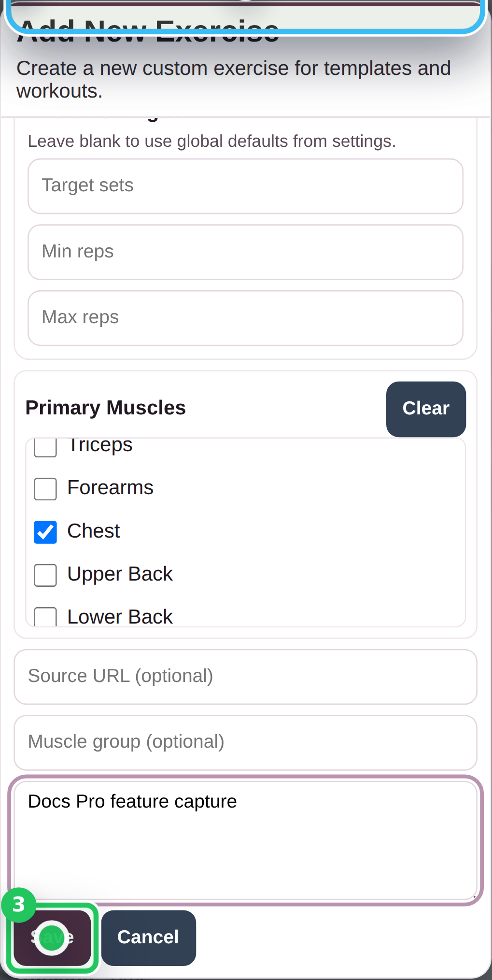Check the Upper Back muscle checkbox
Screen dimensions: 492x980
tap(45, 575)
